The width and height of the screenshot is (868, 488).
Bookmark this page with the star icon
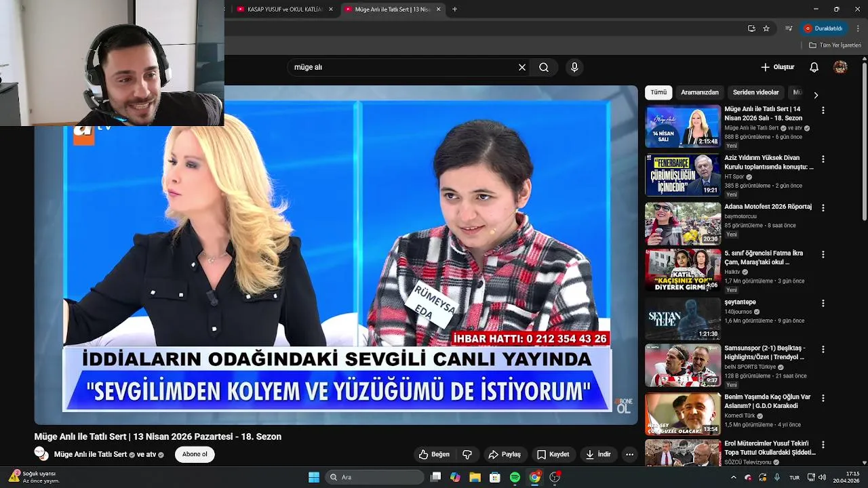(x=766, y=28)
